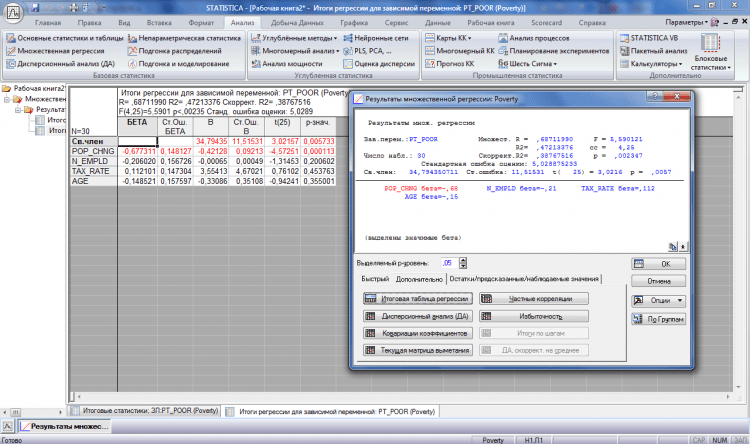Open Подгонка и моделирование

tap(178, 64)
